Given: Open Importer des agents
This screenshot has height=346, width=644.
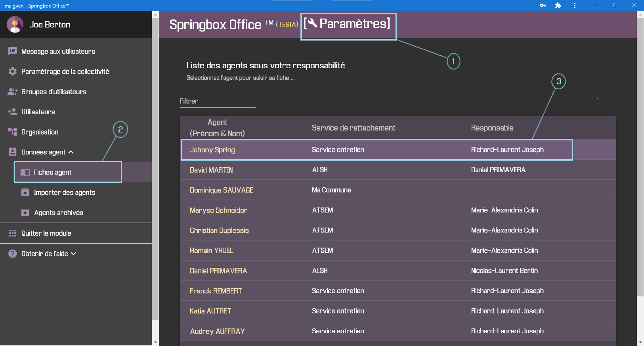Looking at the screenshot, I should pyautogui.click(x=65, y=192).
